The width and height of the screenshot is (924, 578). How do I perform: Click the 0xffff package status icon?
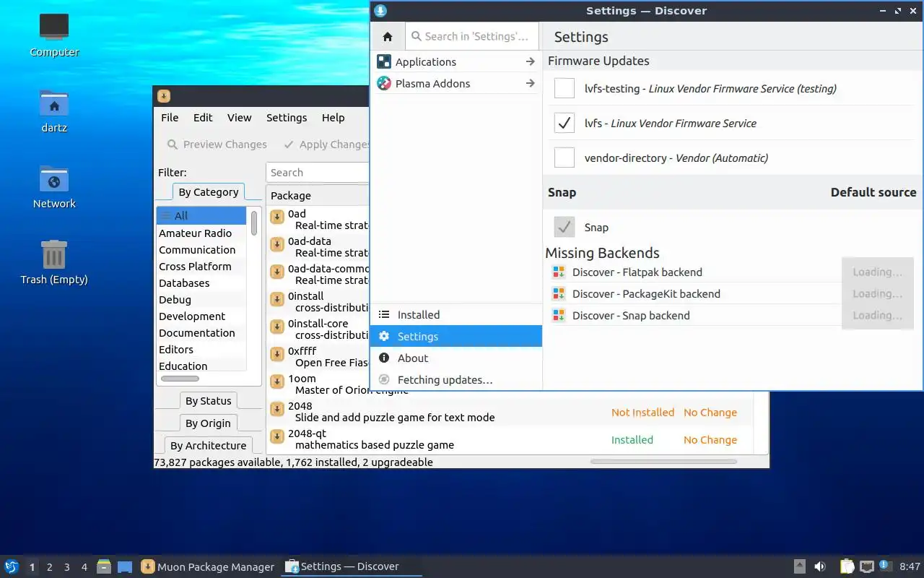pos(277,354)
